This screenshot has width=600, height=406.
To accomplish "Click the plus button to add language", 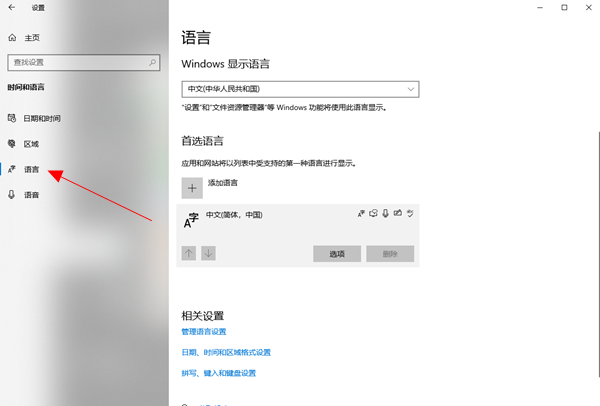I will coord(192,188).
